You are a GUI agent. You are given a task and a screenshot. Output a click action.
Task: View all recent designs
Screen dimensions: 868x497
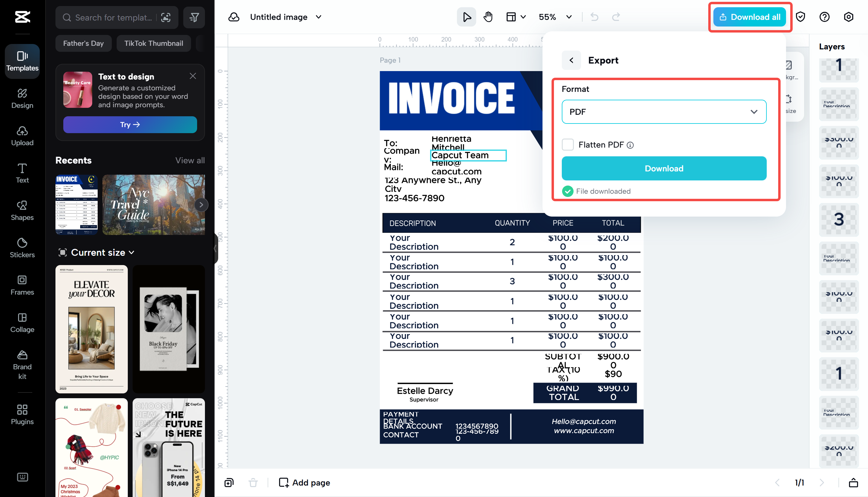tap(190, 160)
